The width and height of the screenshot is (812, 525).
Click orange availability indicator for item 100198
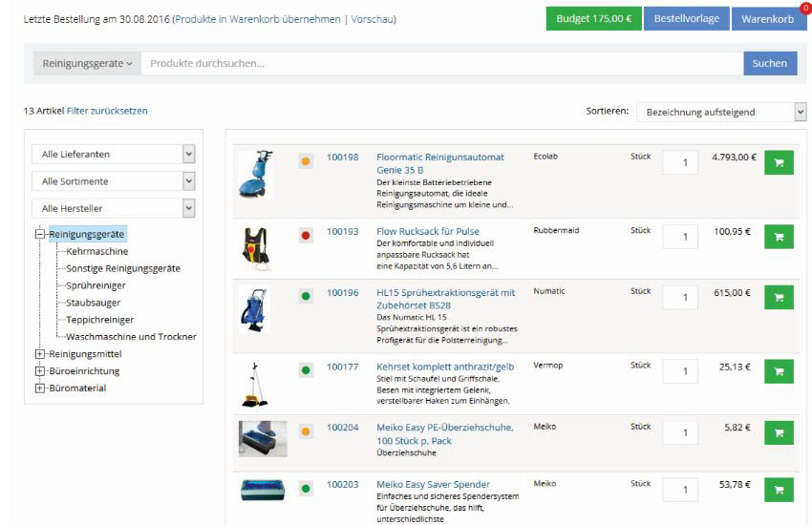[306, 161]
